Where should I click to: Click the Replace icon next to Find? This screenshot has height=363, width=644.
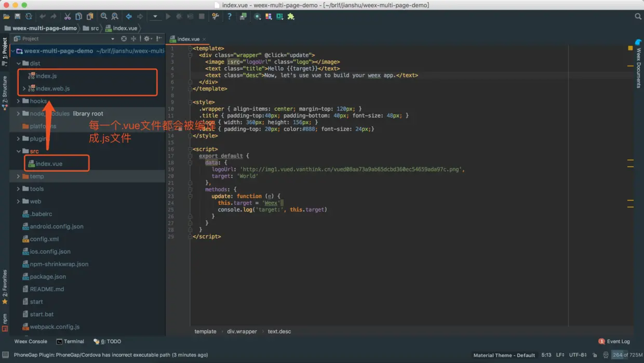coord(115,17)
